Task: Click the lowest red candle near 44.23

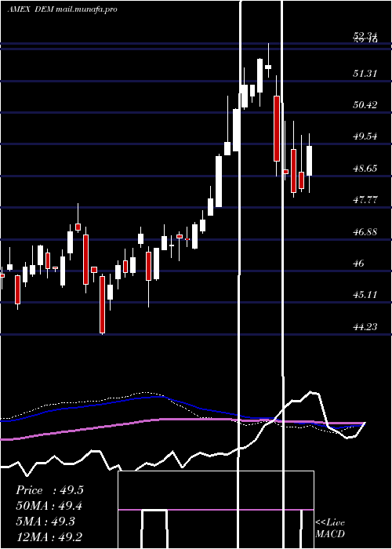Action: click(102, 304)
